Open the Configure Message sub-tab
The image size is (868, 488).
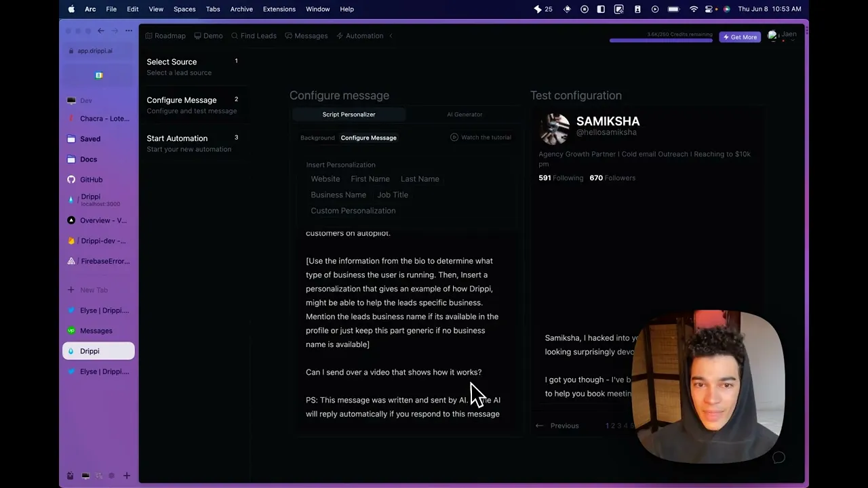[x=368, y=138]
